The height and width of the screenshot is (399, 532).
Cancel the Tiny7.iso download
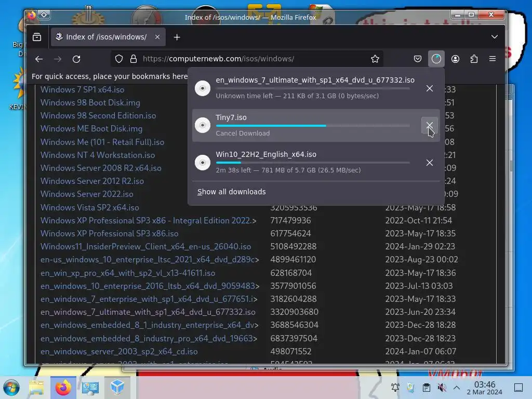point(430,125)
